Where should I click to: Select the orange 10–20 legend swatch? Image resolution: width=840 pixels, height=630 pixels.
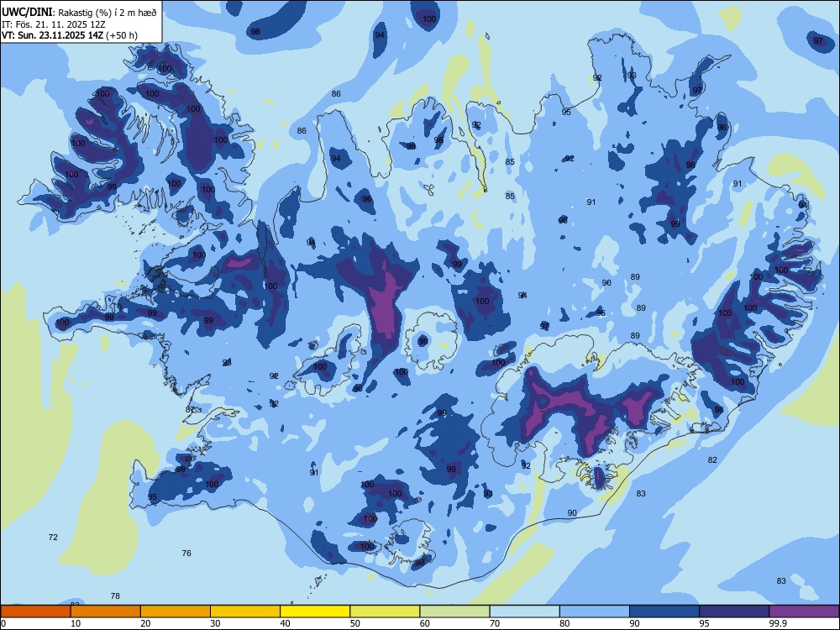click(106, 612)
